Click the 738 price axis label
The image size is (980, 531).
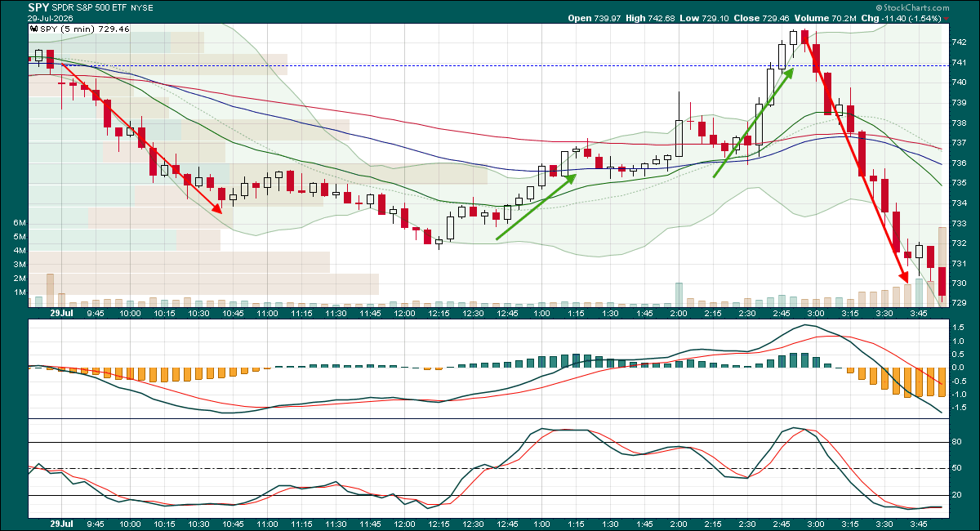point(960,123)
